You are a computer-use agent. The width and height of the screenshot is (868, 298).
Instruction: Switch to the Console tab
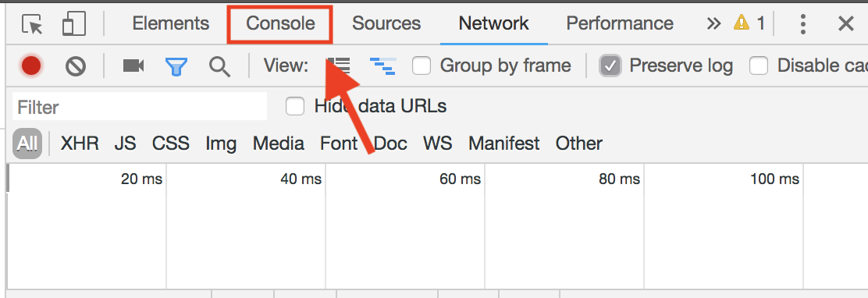click(x=280, y=23)
